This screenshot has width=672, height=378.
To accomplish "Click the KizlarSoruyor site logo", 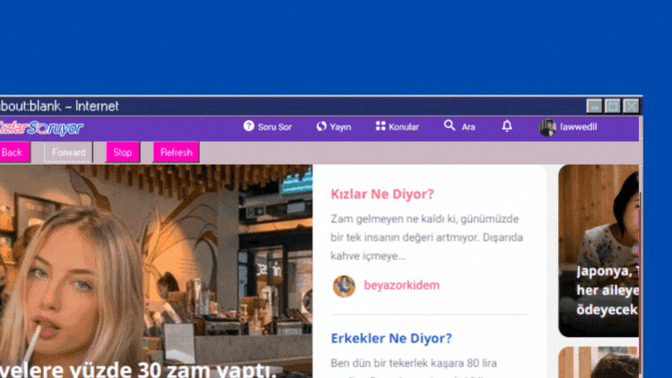I will [41, 127].
